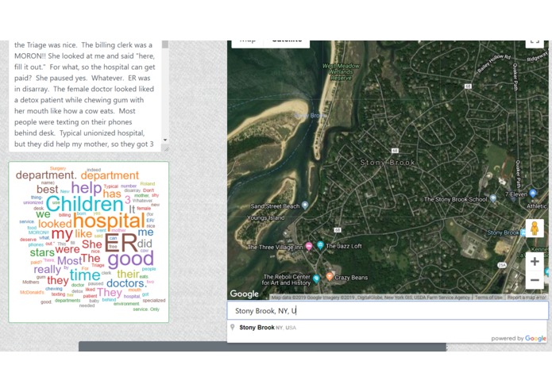Click the review text area
Image resolution: width=552 pixels, height=392 pixels.
[x=84, y=95]
